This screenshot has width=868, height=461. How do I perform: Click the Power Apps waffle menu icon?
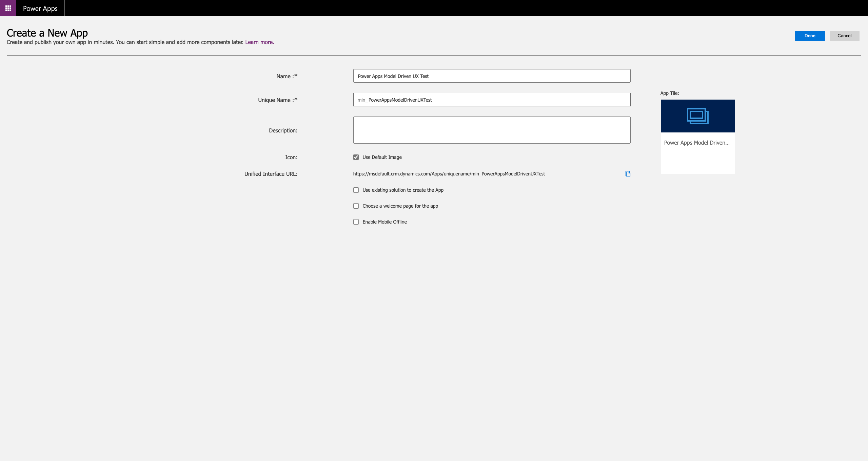(8, 8)
